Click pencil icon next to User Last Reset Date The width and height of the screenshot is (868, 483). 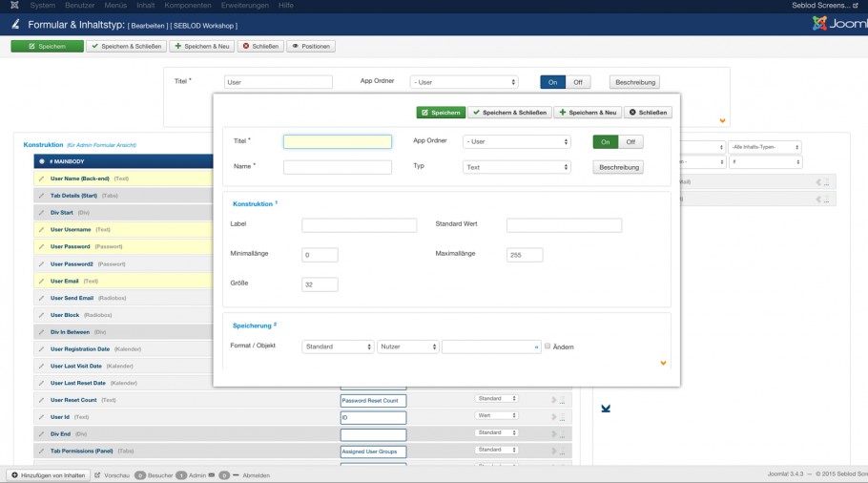click(42, 384)
